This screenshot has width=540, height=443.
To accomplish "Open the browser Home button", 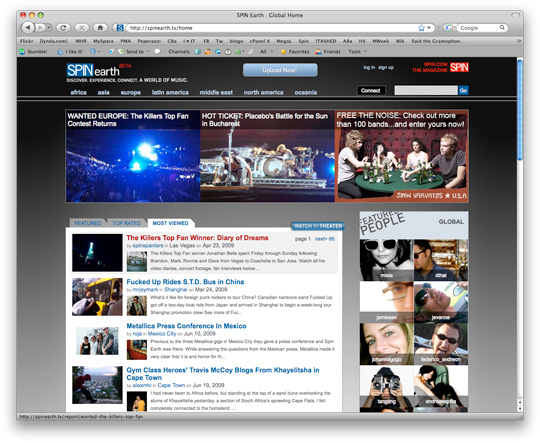I will coord(100,28).
